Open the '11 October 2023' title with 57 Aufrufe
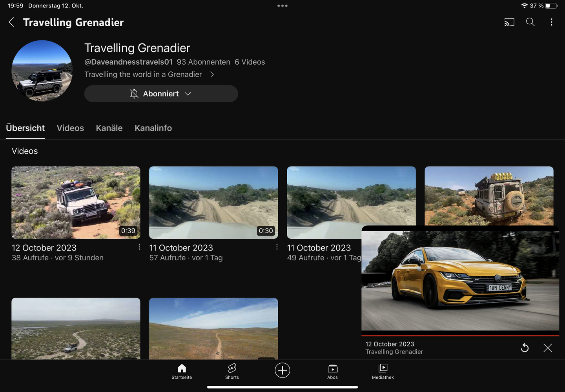565x392 pixels. tap(181, 248)
